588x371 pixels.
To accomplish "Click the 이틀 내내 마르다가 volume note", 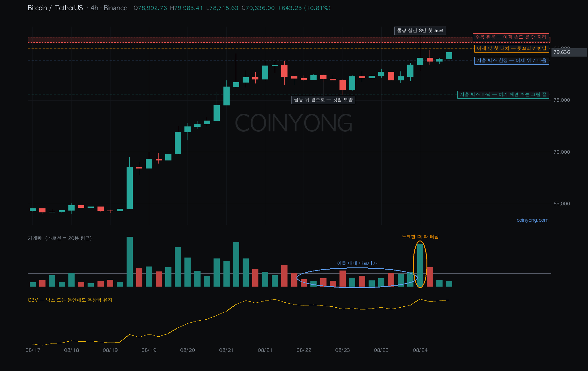I will [x=357, y=263].
